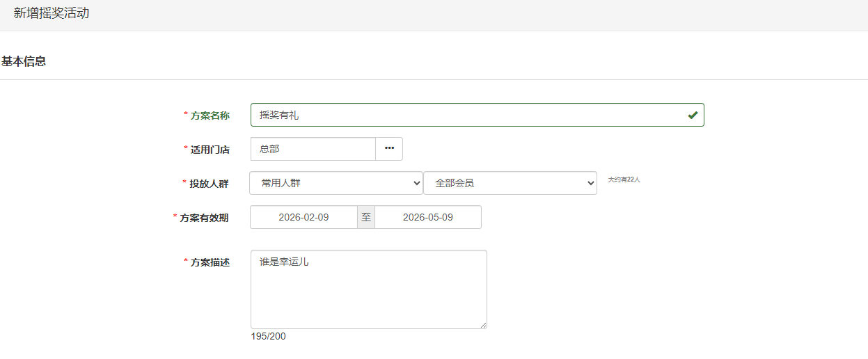The width and height of the screenshot is (868, 359).
Task: Focus the 方案描述 text area
Action: 368,289
